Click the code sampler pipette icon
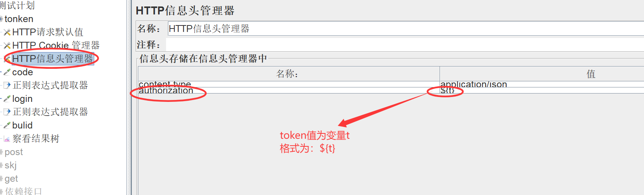The width and height of the screenshot is (644, 195). [x=7, y=72]
